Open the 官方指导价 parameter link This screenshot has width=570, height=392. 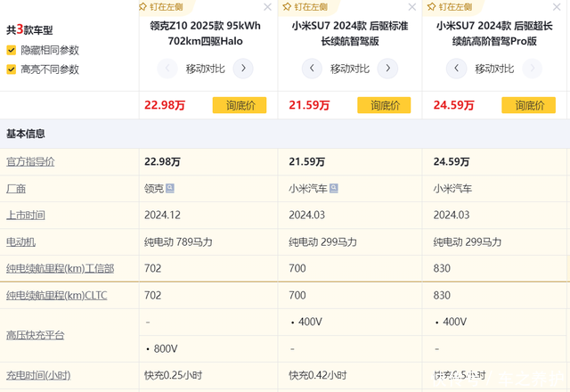pos(30,162)
